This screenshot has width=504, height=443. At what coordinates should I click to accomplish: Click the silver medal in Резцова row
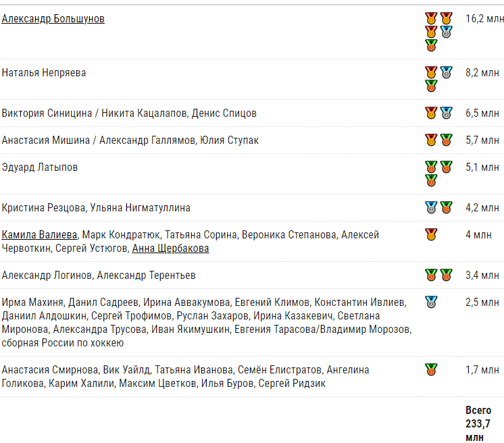431,207
